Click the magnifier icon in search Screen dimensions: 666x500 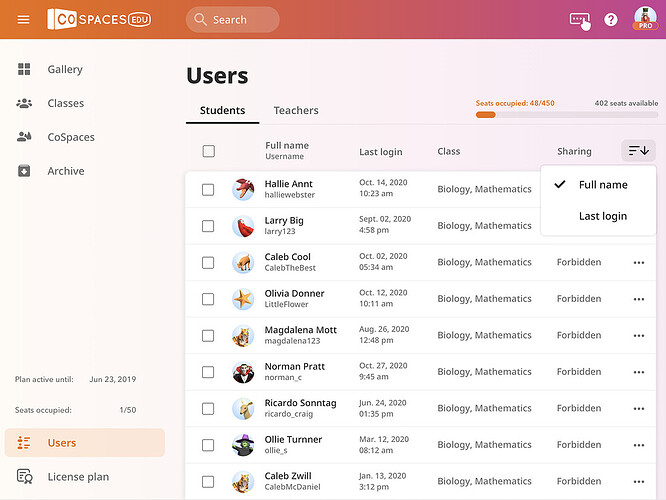tap(200, 20)
